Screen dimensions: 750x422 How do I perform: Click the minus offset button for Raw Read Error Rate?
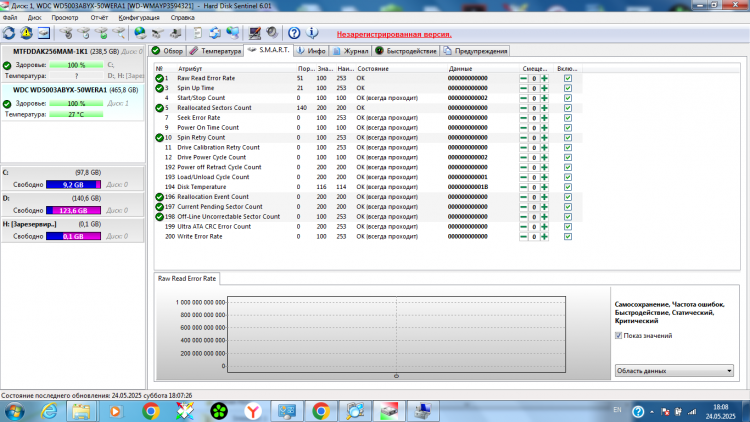[x=524, y=78]
